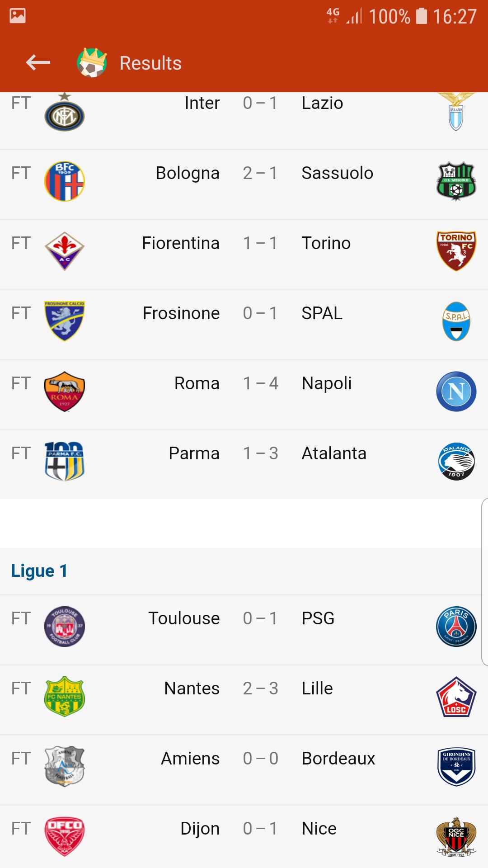The width and height of the screenshot is (488, 868).
Task: Open Nantes 2–3 Lille result
Action: 260,689
